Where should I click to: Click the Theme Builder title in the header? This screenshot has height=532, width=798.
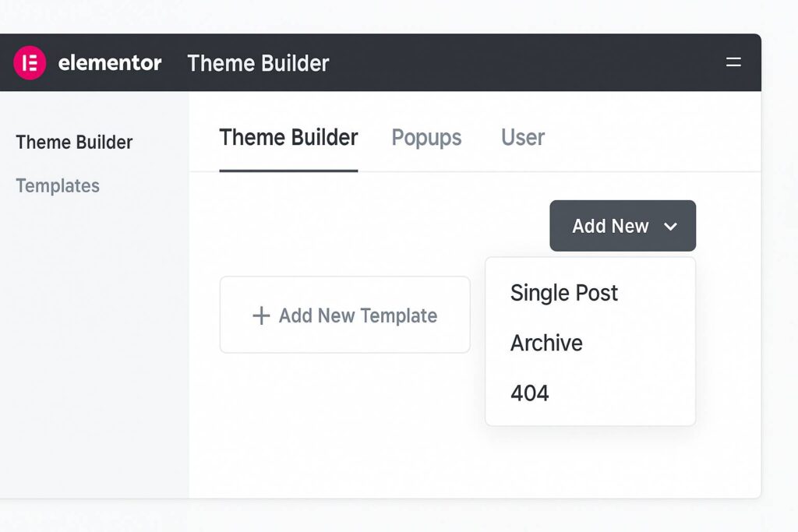pos(258,63)
